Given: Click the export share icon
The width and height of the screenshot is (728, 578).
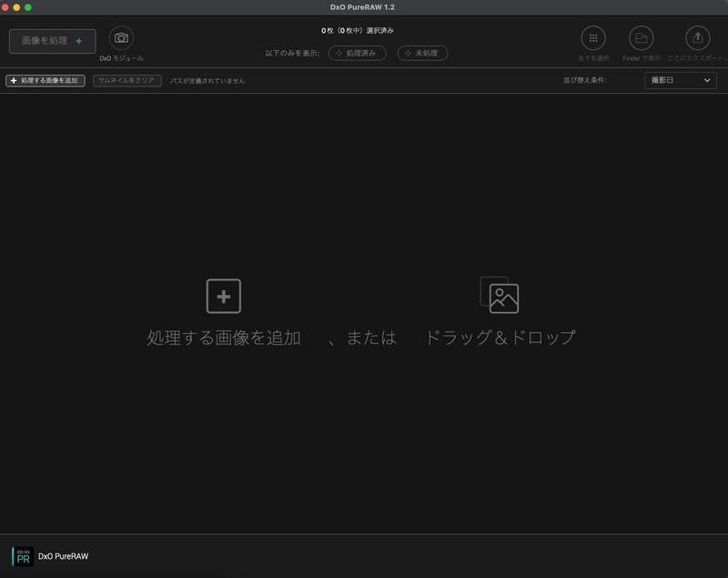Looking at the screenshot, I should point(698,38).
